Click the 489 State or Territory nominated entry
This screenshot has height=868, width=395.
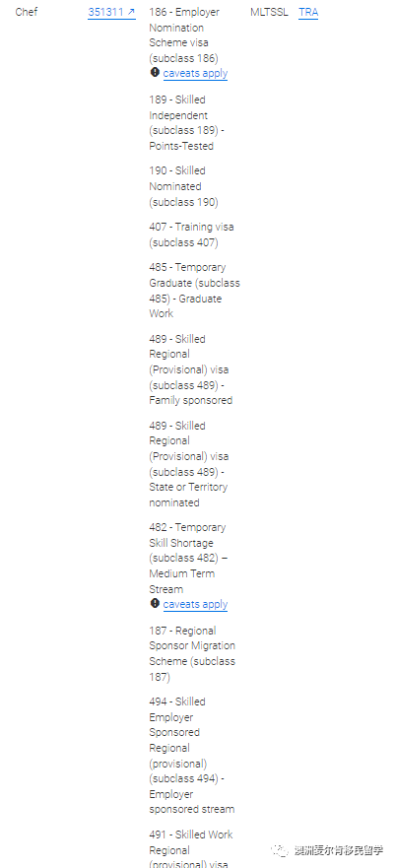189,464
